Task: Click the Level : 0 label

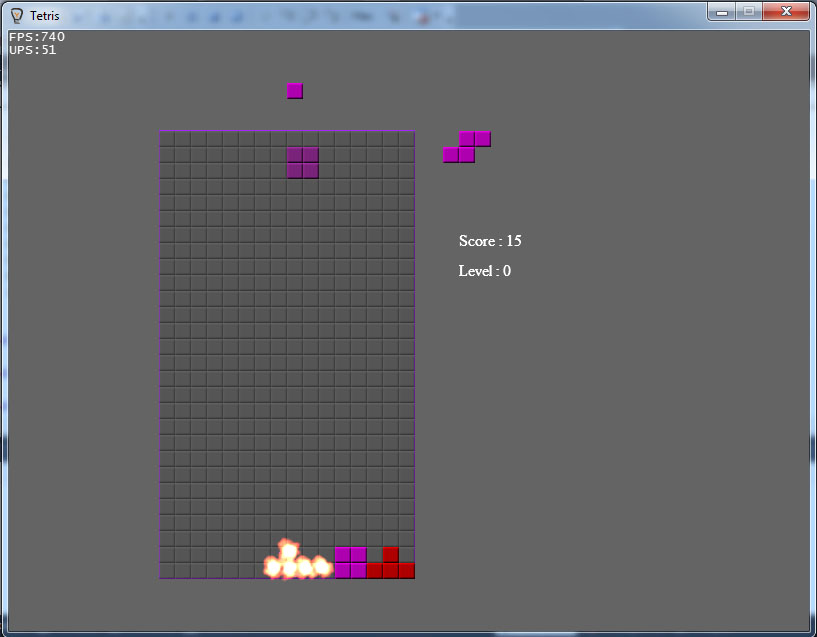Action: [x=485, y=271]
